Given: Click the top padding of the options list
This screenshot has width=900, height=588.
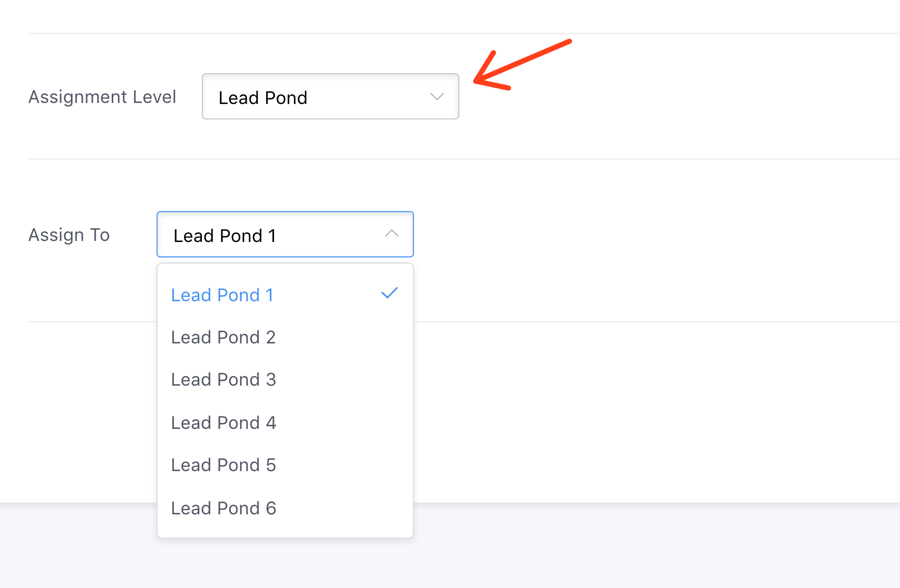Looking at the screenshot, I should (285, 270).
